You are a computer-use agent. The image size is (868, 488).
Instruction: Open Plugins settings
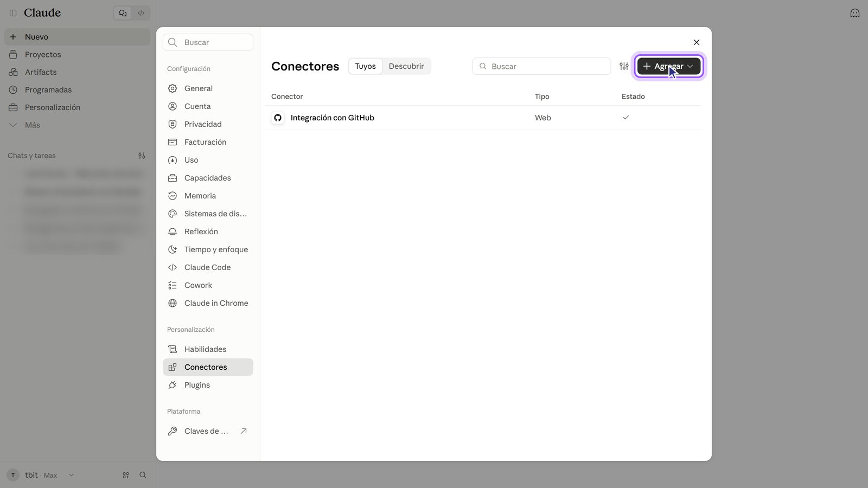pos(208,385)
